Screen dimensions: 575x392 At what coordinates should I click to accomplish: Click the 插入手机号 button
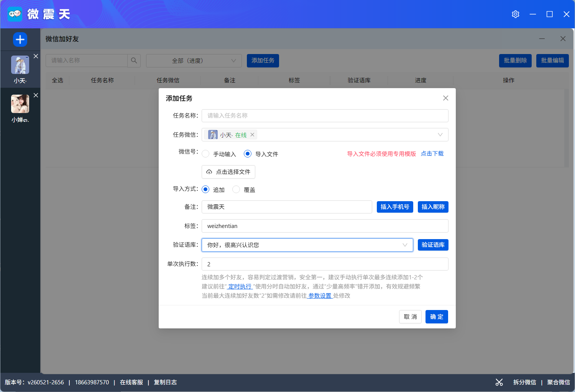coord(395,207)
